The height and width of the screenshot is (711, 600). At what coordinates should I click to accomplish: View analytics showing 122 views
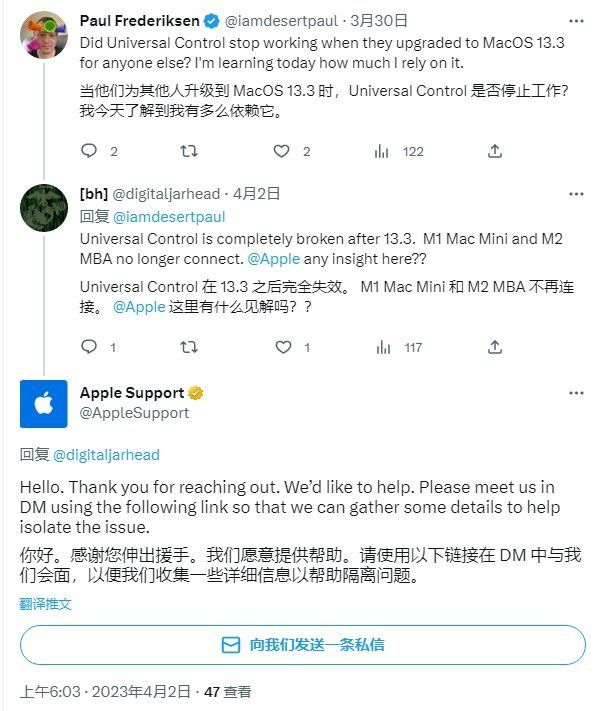[399, 151]
